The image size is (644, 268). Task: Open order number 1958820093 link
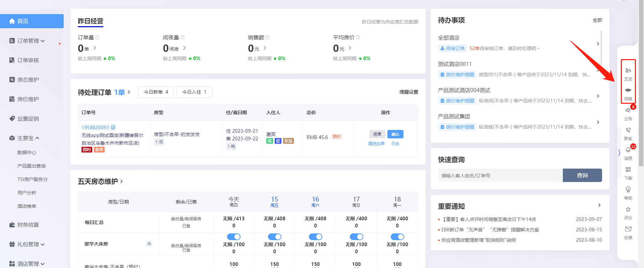coord(95,128)
